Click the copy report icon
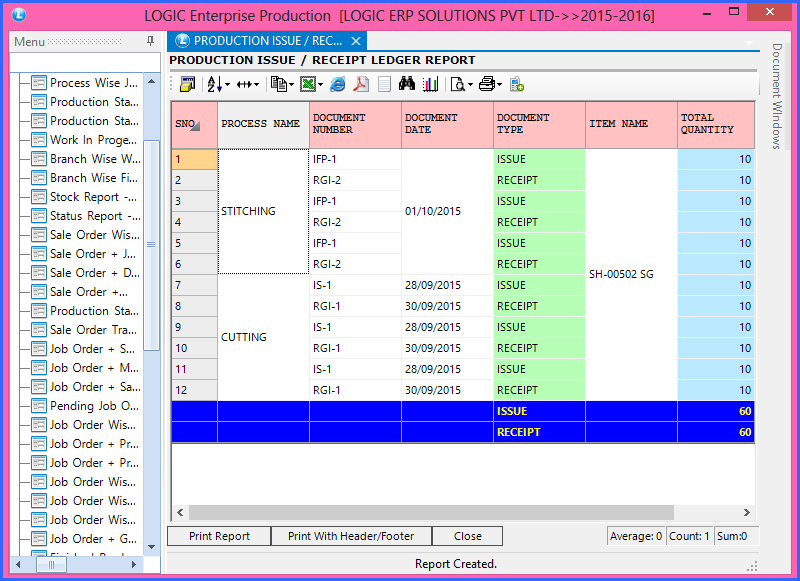The image size is (800, 581). coord(279,84)
